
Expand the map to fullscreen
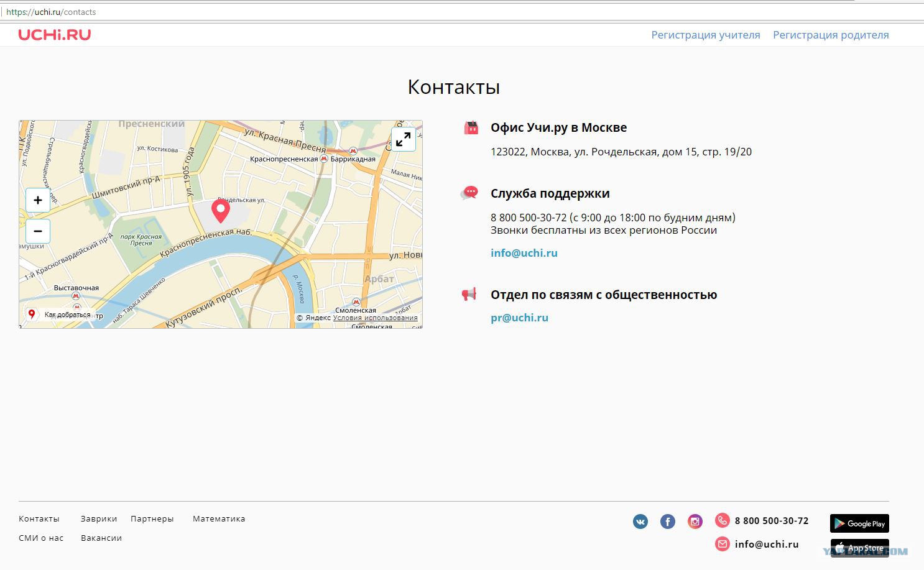click(403, 139)
